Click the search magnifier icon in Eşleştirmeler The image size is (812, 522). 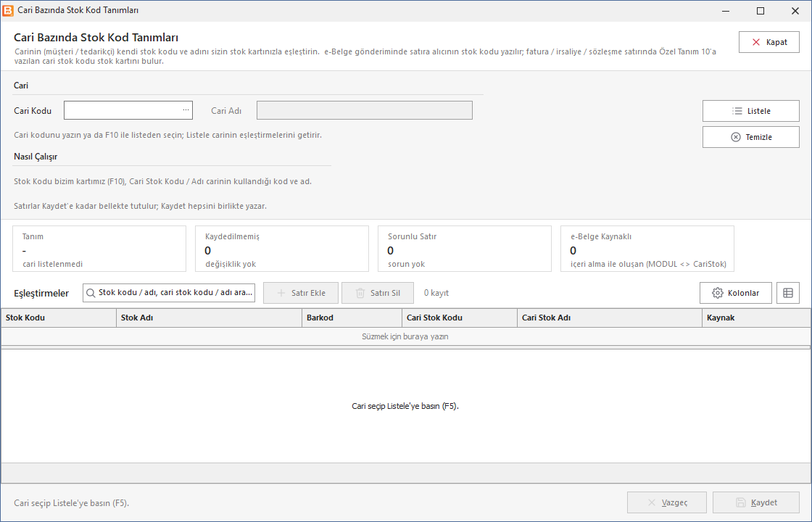click(91, 293)
